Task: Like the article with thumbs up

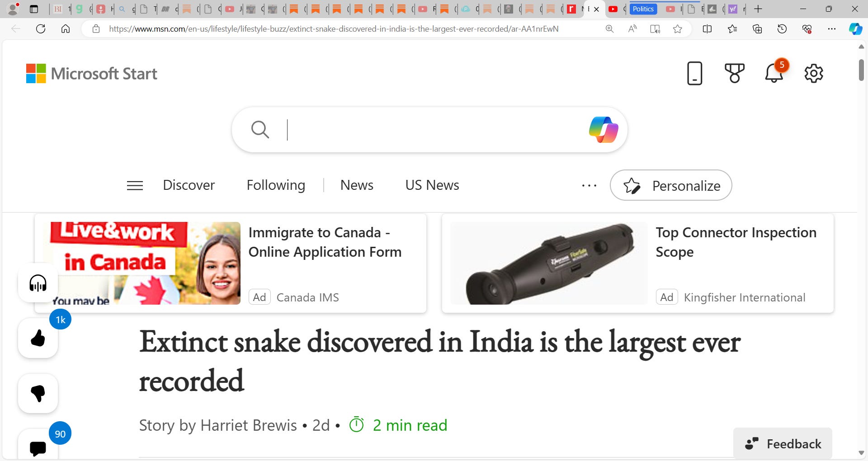Action: point(38,338)
